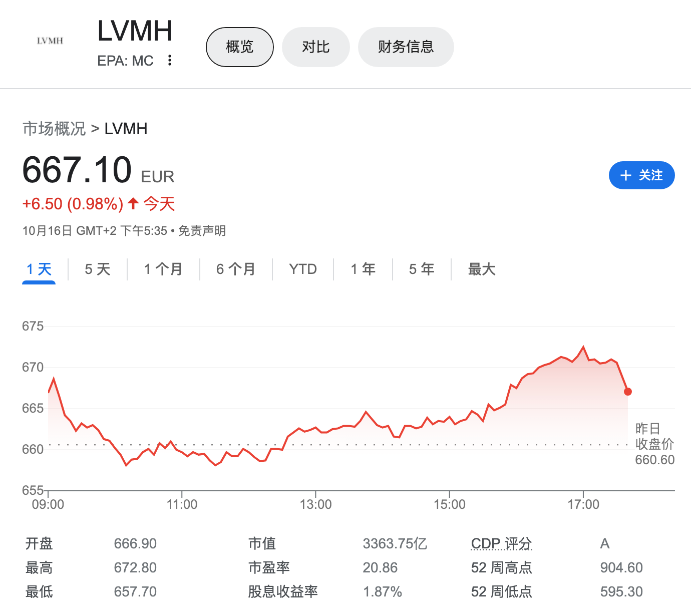Click the LVMH breadcrumb text
The image size is (691, 616).
[x=126, y=129]
